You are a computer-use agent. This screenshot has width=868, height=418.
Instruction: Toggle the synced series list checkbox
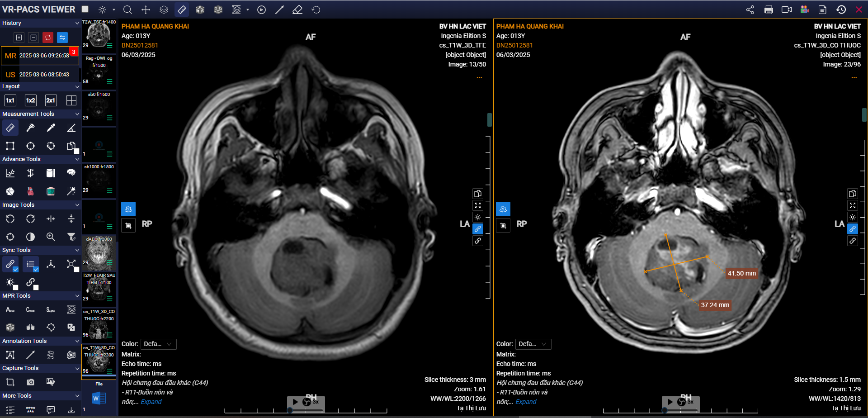tap(36, 270)
